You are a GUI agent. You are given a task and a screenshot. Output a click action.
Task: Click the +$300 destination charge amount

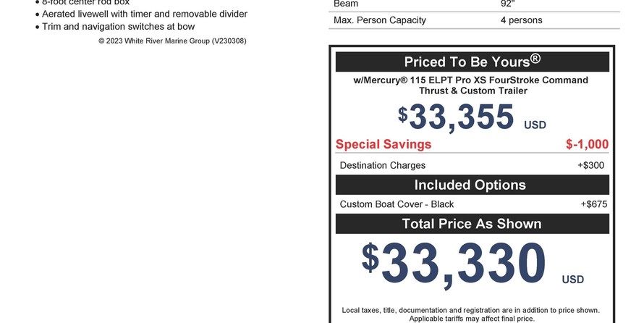tap(590, 165)
